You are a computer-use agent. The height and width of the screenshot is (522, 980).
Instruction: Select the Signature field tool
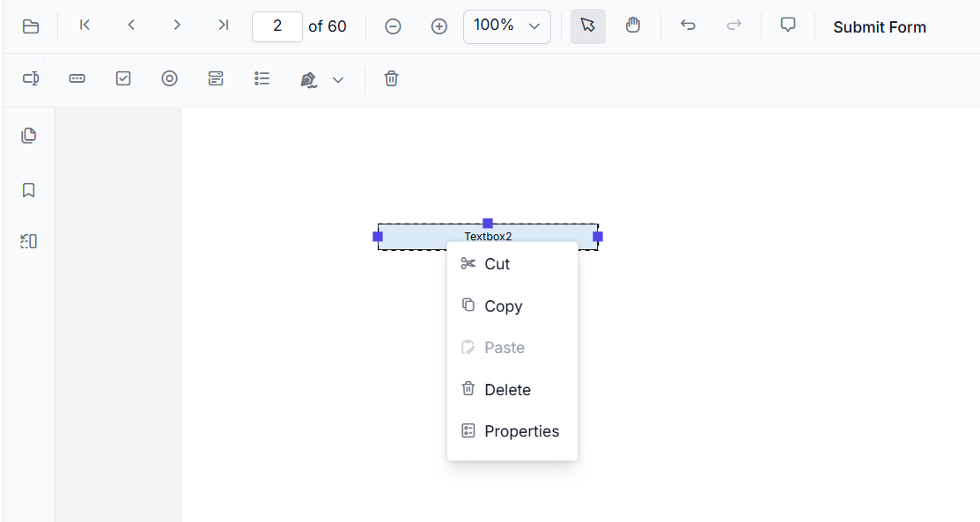pyautogui.click(x=308, y=78)
